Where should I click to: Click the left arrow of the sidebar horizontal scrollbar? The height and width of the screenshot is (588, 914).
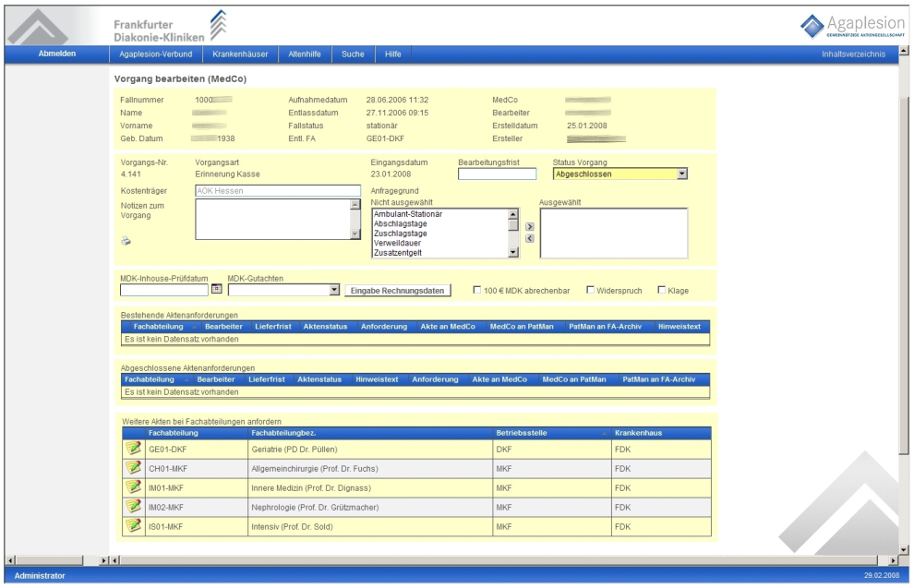[10, 560]
